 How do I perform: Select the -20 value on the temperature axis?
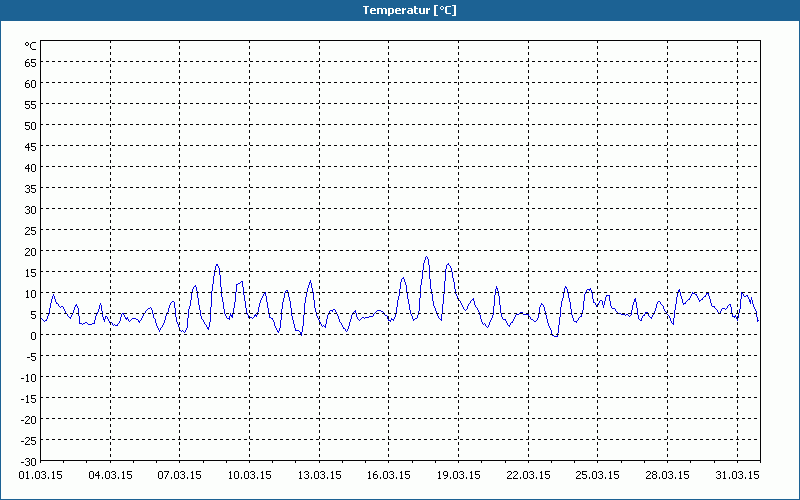(29, 420)
